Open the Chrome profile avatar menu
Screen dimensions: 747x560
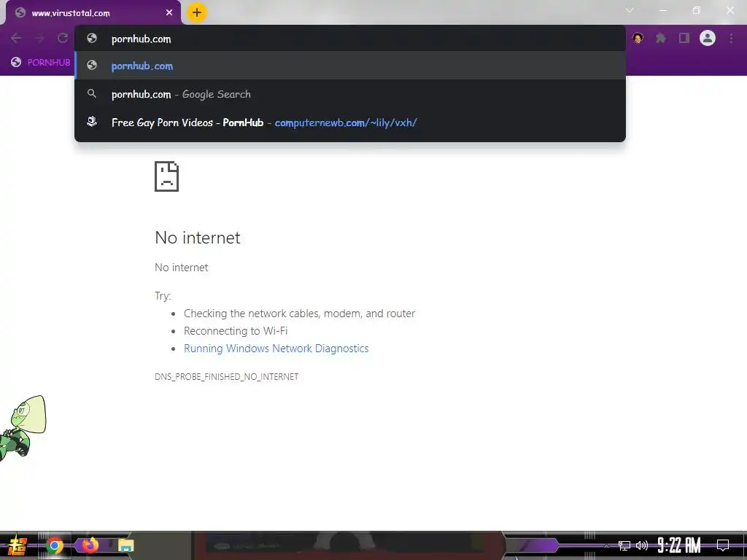708,38
